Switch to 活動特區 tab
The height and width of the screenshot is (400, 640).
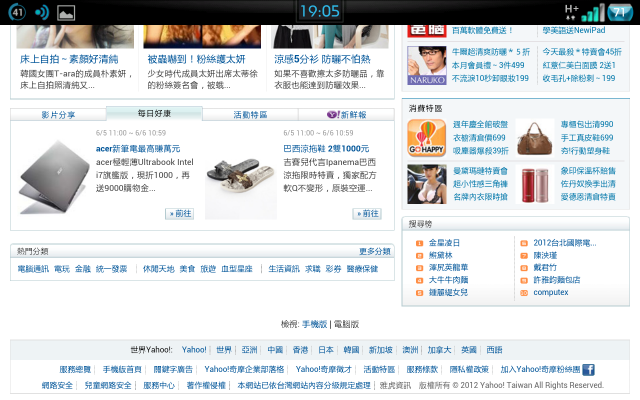[x=250, y=115]
